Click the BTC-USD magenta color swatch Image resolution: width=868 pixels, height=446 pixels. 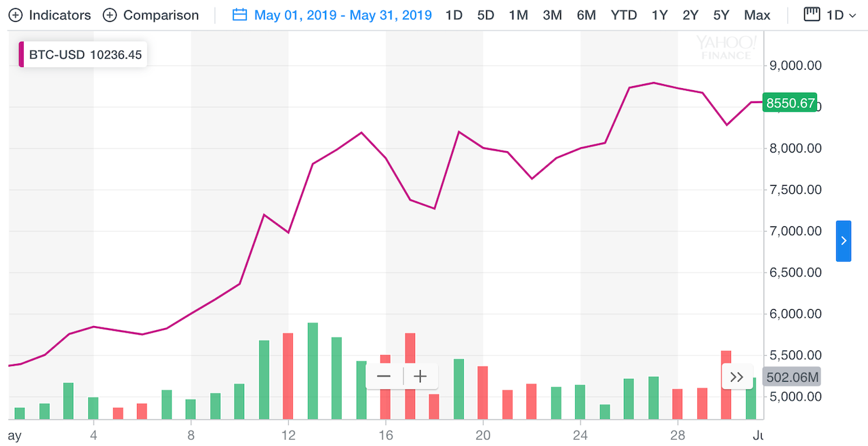(x=22, y=55)
